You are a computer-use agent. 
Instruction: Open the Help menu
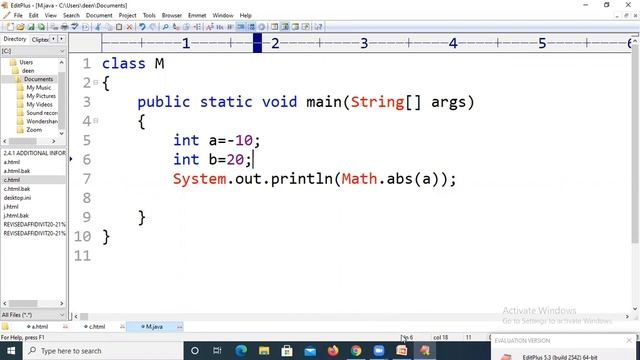245,16
